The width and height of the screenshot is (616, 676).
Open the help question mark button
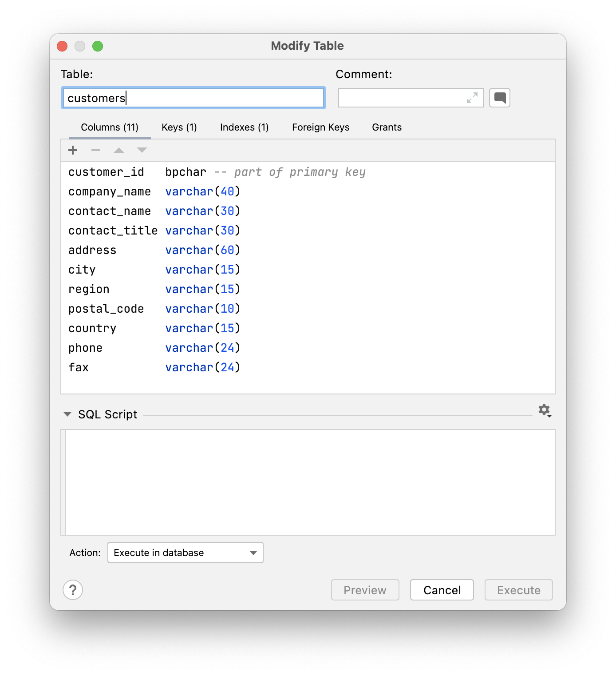[x=73, y=590]
